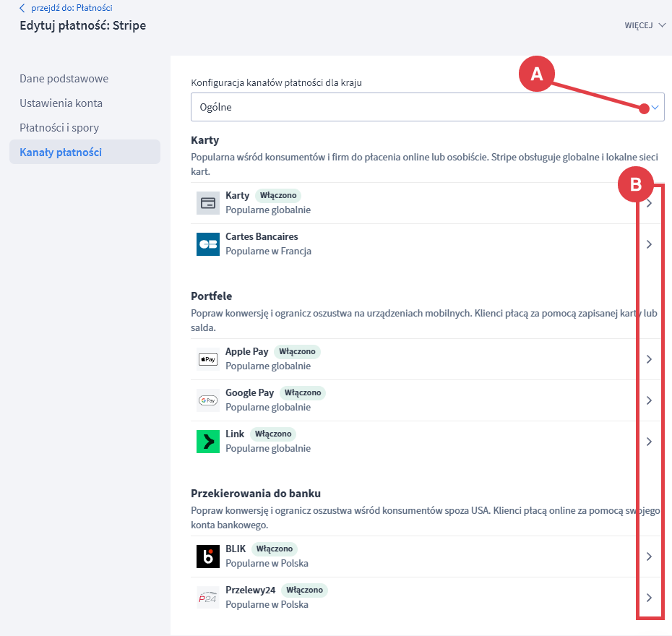The height and width of the screenshot is (636, 672).
Task: Click the Przelewy24 logo icon
Action: pyautogui.click(x=207, y=598)
